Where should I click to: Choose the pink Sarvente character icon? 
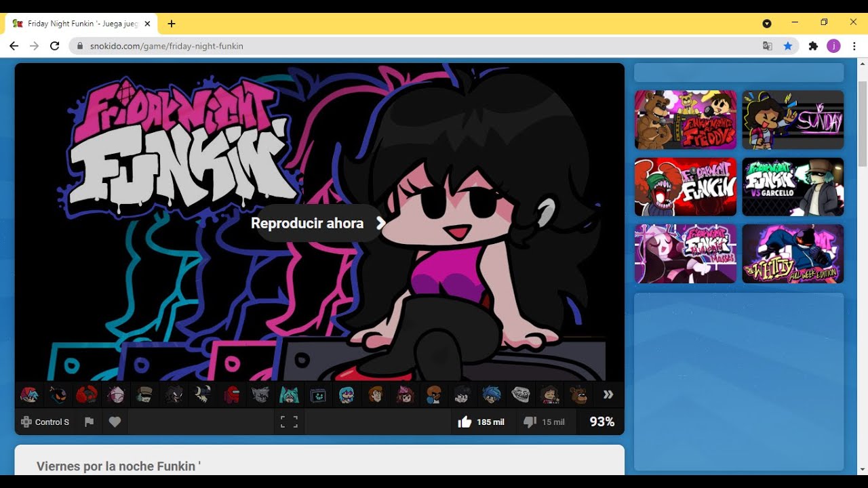click(115, 394)
